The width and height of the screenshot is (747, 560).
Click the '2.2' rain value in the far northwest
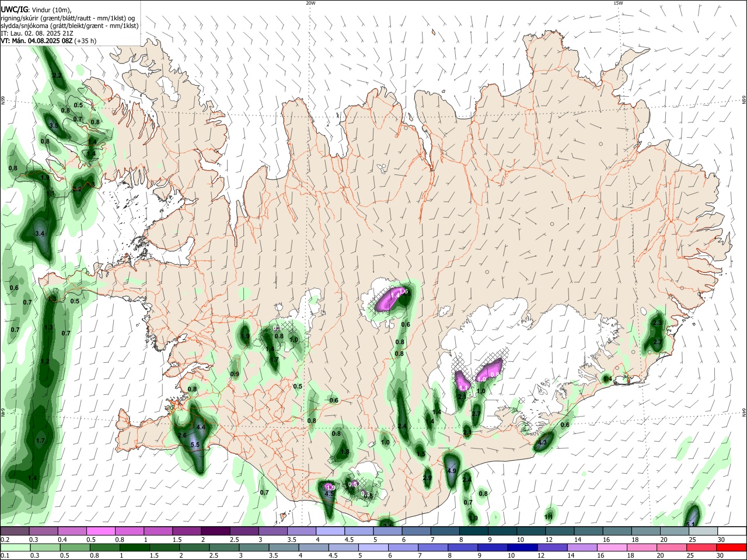click(57, 76)
